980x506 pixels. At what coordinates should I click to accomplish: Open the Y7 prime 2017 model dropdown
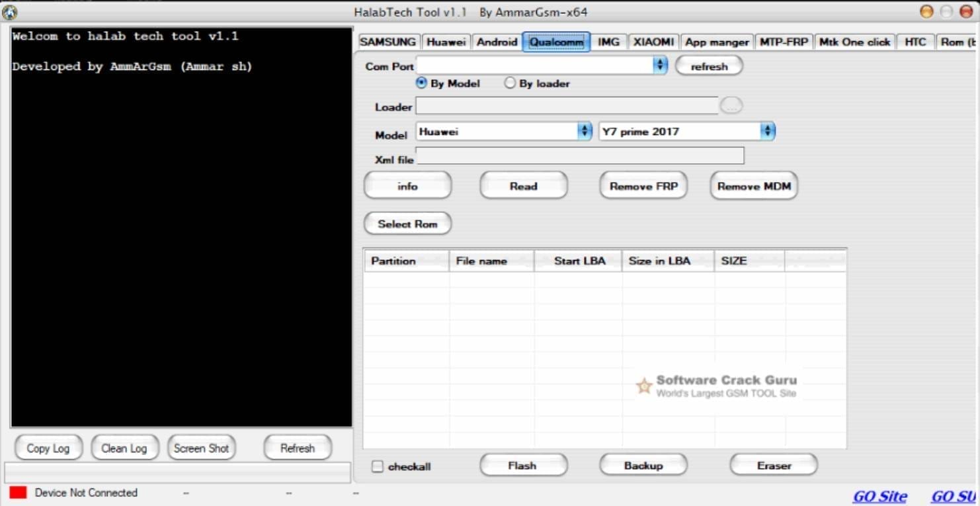(x=767, y=131)
